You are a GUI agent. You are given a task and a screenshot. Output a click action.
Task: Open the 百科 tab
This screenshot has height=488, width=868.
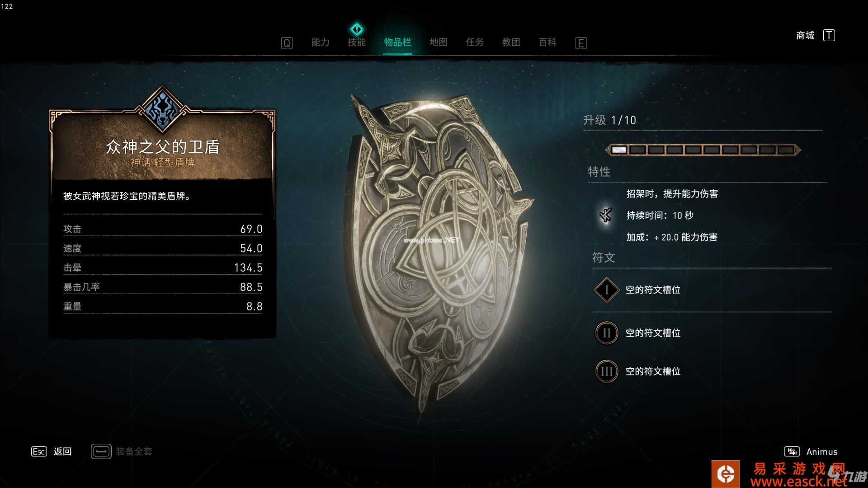coord(547,42)
